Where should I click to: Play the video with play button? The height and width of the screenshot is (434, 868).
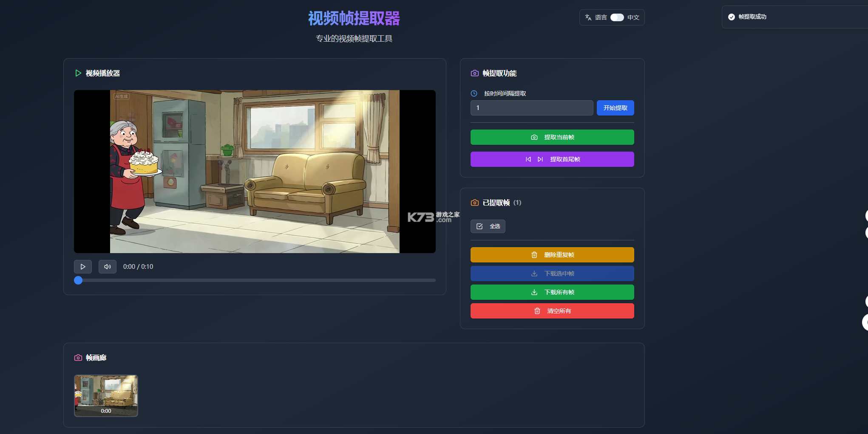83,267
